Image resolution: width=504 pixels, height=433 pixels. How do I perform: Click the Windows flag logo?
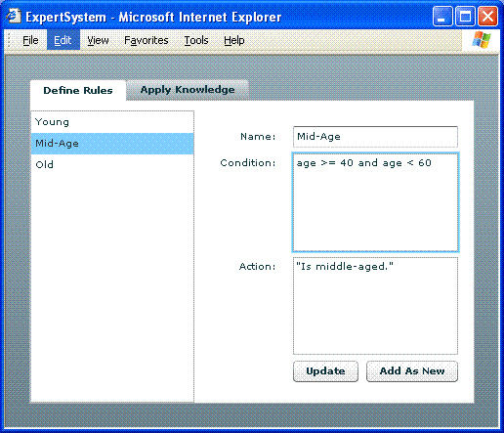pyautogui.click(x=482, y=40)
